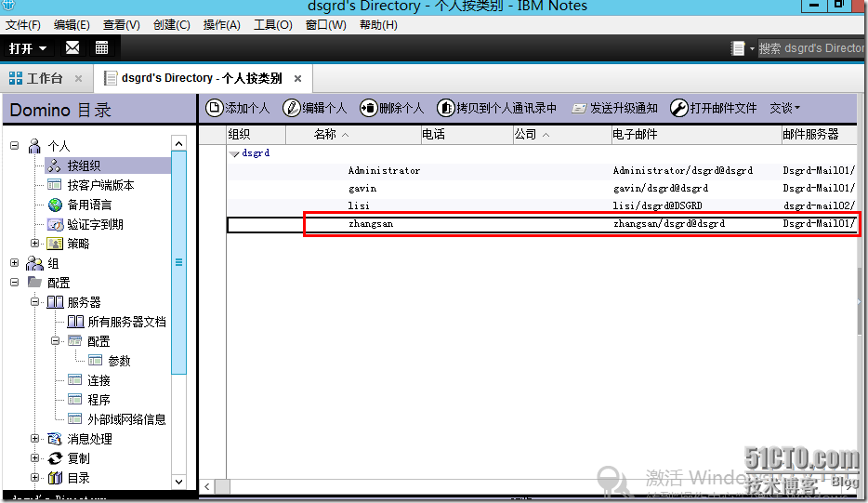
Task: Click the 删除个人 action icon
Action: pyautogui.click(x=368, y=108)
